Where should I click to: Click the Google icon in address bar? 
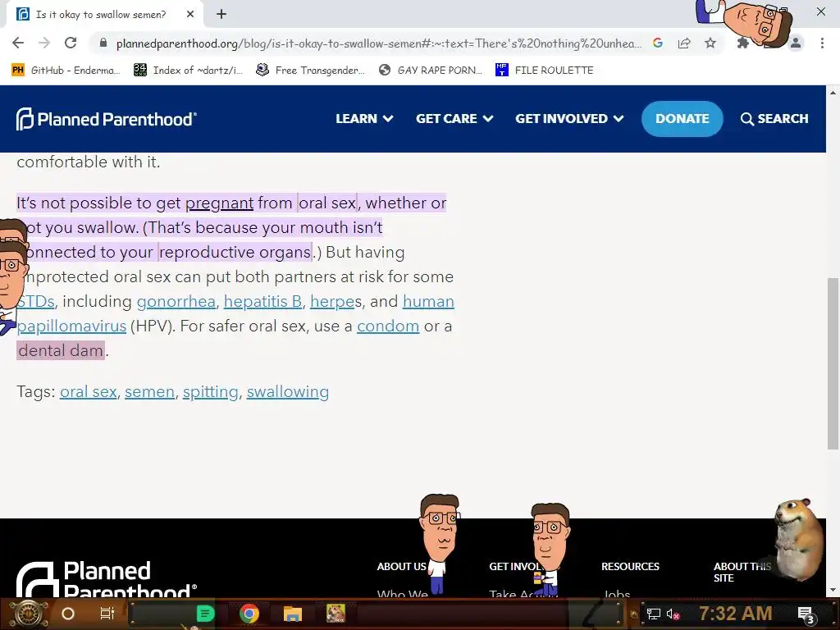[658, 43]
